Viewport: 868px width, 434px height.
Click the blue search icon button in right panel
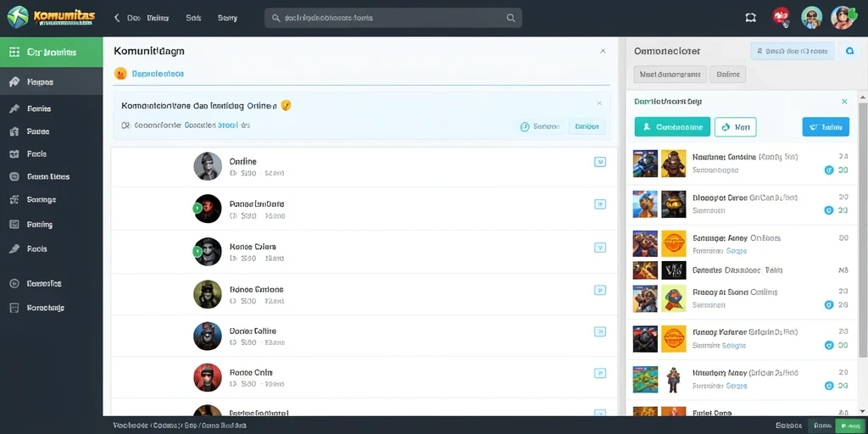[x=849, y=51]
